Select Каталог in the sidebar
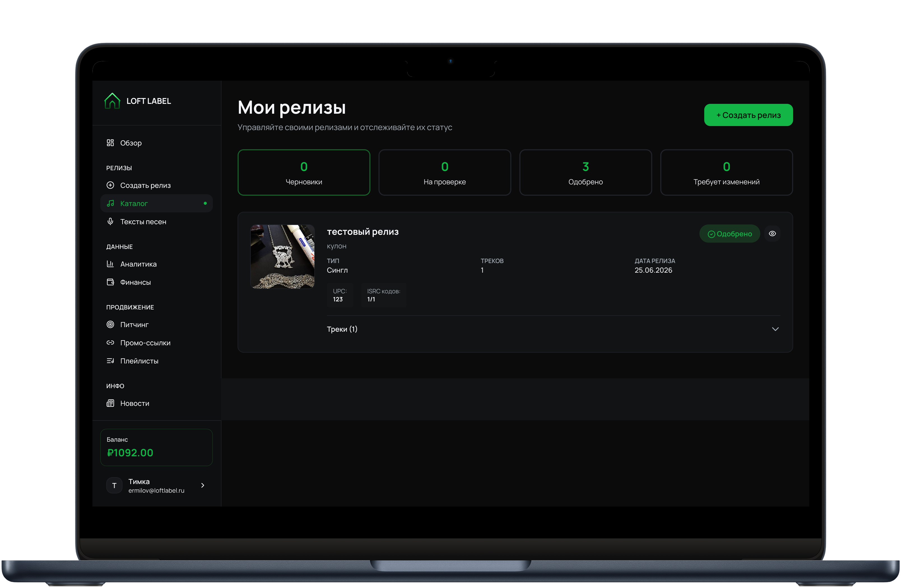Screen dimensions: 902x588 (x=157, y=204)
